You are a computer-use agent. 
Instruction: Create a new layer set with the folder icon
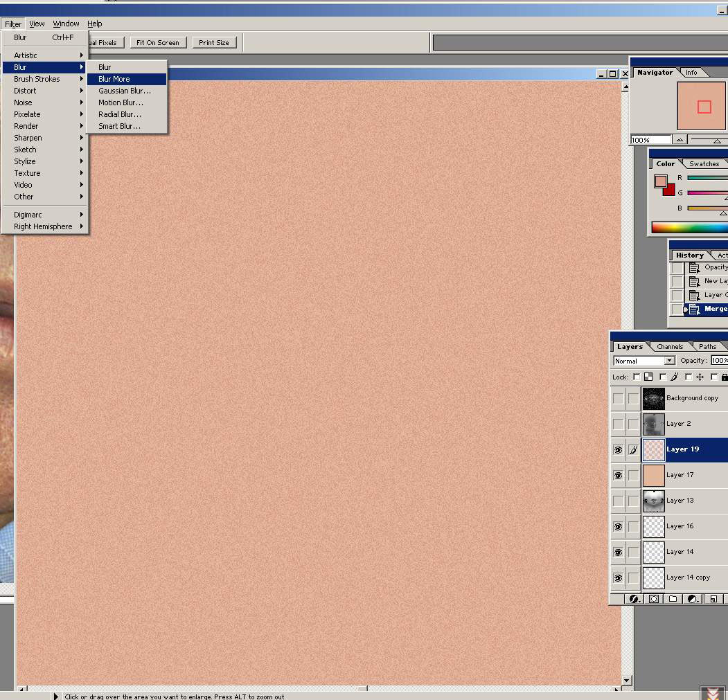pyautogui.click(x=672, y=599)
